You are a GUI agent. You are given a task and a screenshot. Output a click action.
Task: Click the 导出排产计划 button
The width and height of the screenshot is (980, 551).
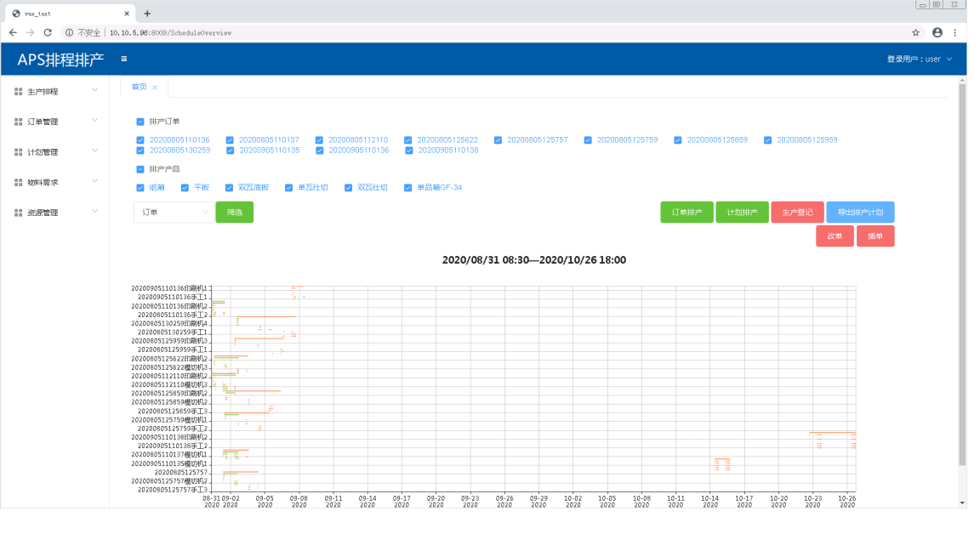tap(859, 212)
